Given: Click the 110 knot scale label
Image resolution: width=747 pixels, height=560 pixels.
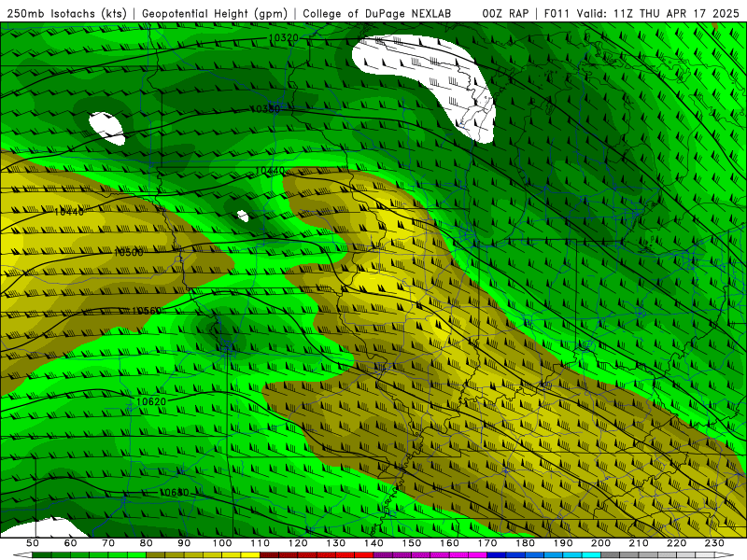Looking at the screenshot, I should click(261, 543).
